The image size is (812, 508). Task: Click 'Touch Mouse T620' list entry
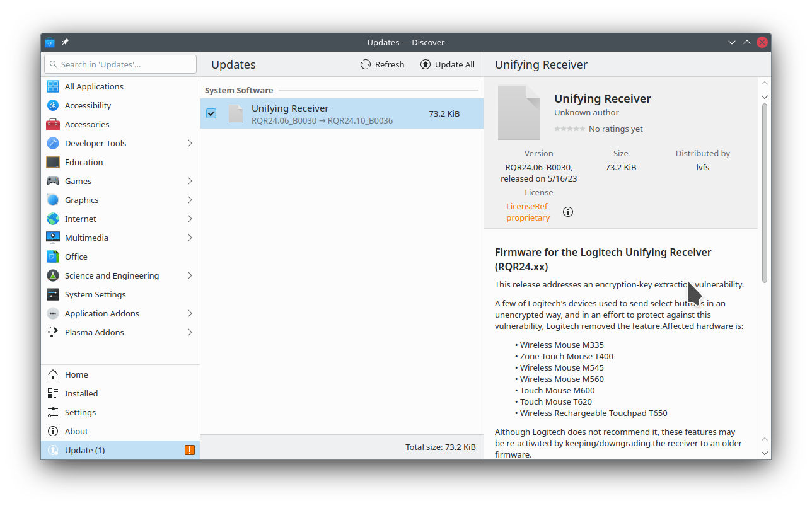click(x=556, y=401)
